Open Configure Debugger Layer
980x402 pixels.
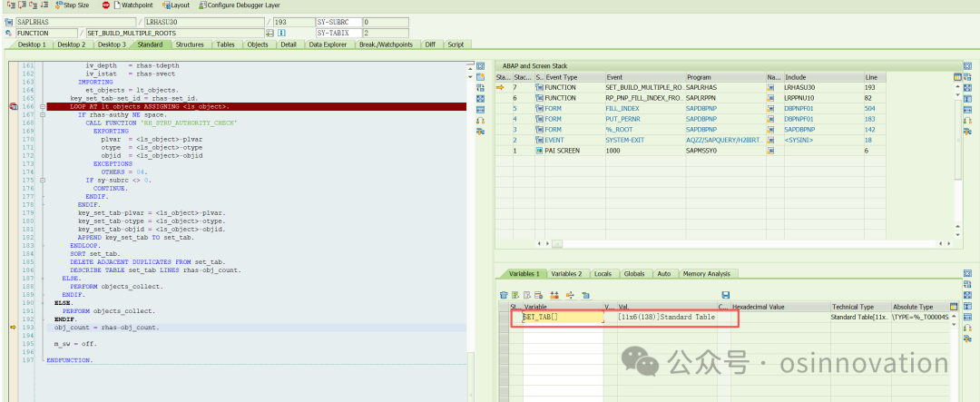239,5
